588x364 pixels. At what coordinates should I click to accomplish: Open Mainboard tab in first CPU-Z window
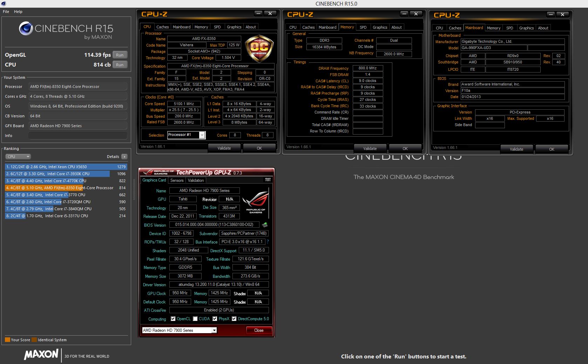point(182,27)
